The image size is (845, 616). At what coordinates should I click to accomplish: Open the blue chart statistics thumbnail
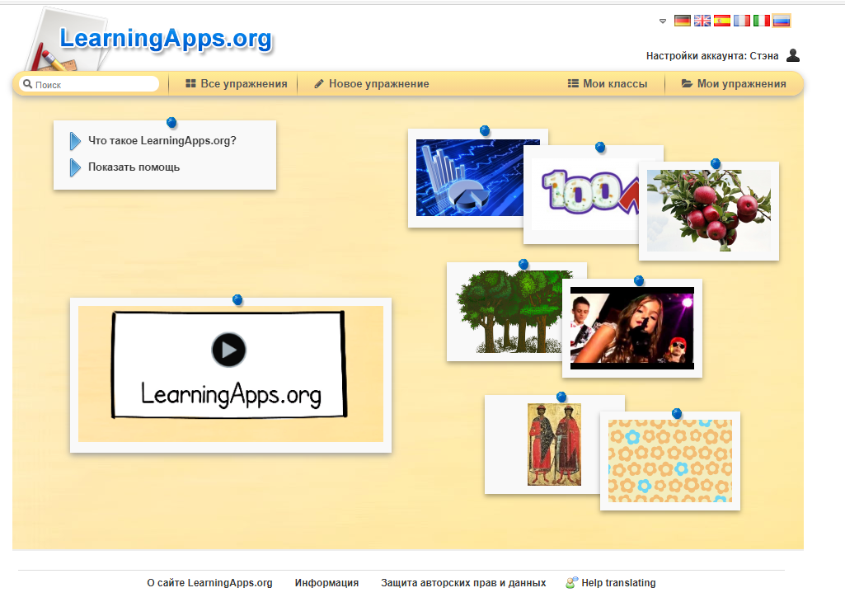coord(470,178)
